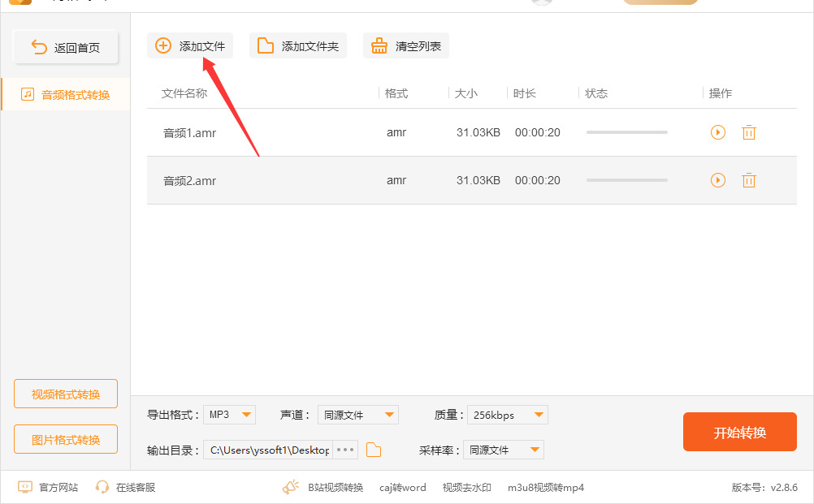The height and width of the screenshot is (504, 814).
Task: Click the 状态 column header
Action: pos(596,93)
